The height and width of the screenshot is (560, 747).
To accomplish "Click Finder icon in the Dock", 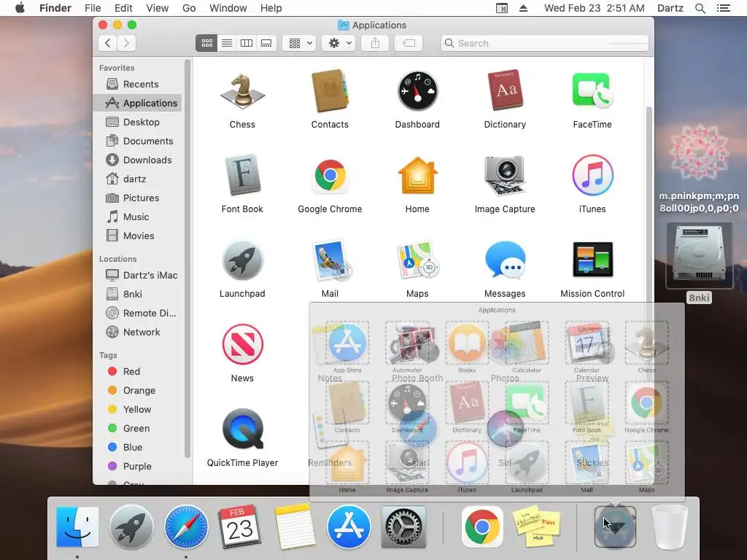I will [x=77, y=527].
